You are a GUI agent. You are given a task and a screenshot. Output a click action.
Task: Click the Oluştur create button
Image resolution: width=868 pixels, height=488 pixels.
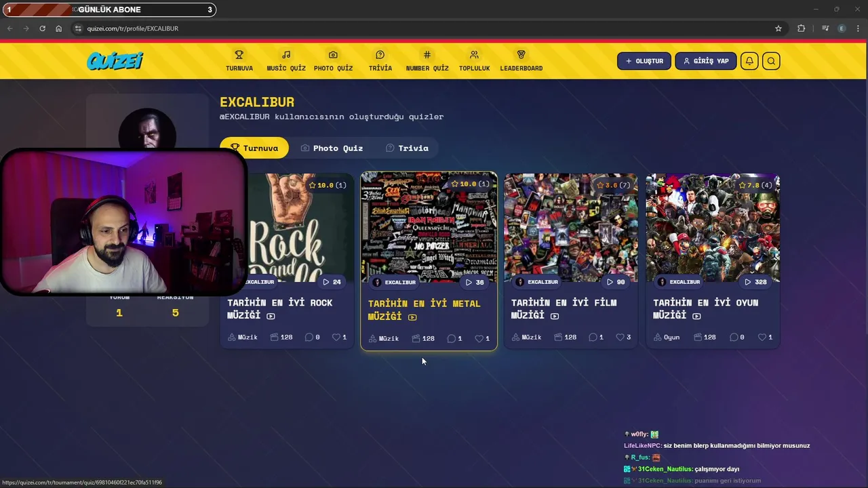click(x=644, y=61)
